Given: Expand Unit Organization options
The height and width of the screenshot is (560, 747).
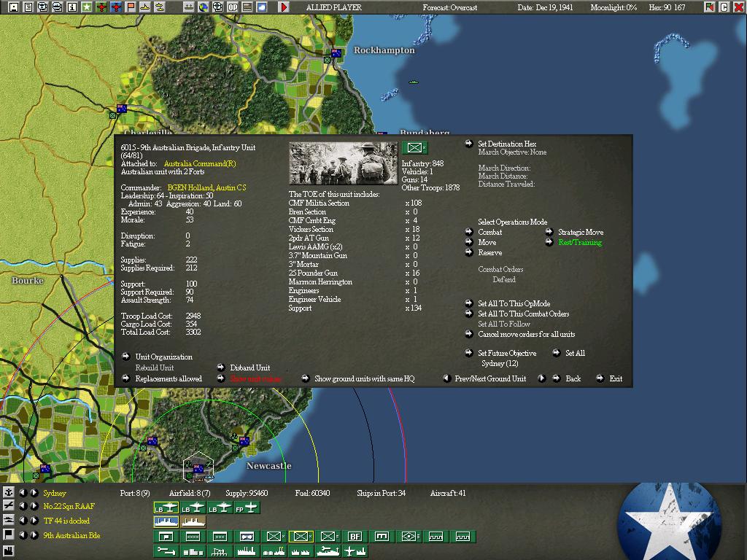Looking at the screenshot, I should point(163,357).
